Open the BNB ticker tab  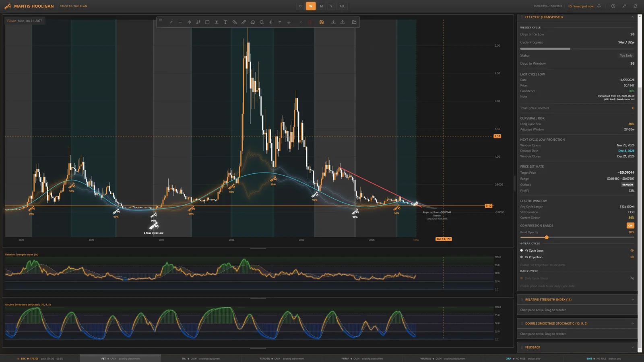pyautogui.click(x=604, y=358)
